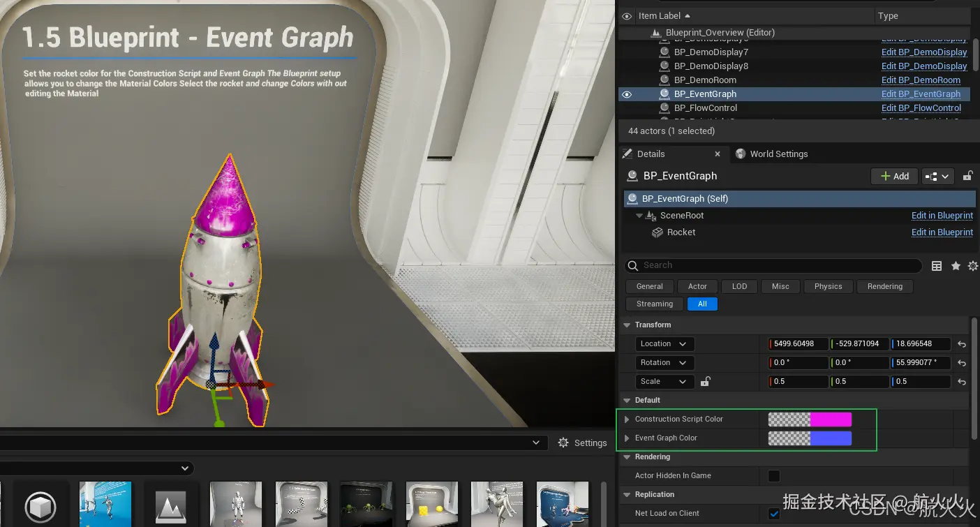This screenshot has height=527, width=980.
Task: Click Edit BP_FlowControl link in outliner
Action: click(x=921, y=108)
